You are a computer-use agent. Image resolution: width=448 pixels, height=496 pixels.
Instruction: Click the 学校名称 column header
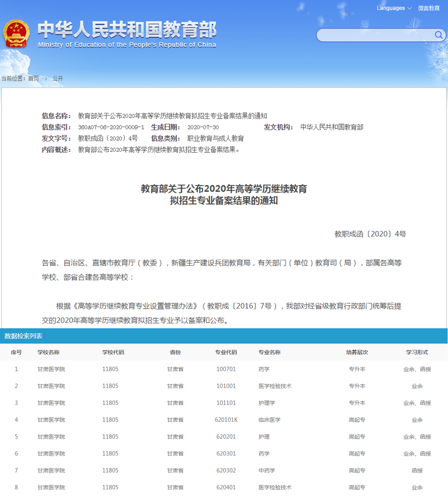[x=48, y=352]
